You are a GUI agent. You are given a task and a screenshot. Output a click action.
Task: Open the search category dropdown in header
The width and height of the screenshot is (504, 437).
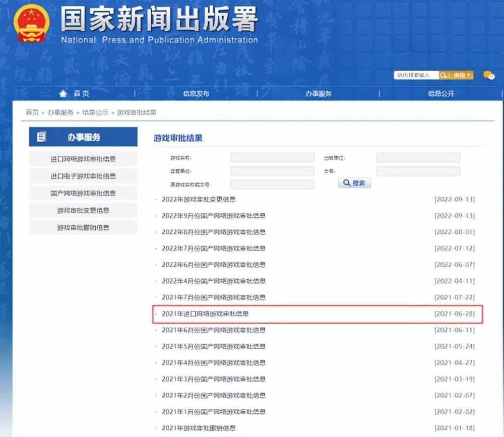point(462,75)
